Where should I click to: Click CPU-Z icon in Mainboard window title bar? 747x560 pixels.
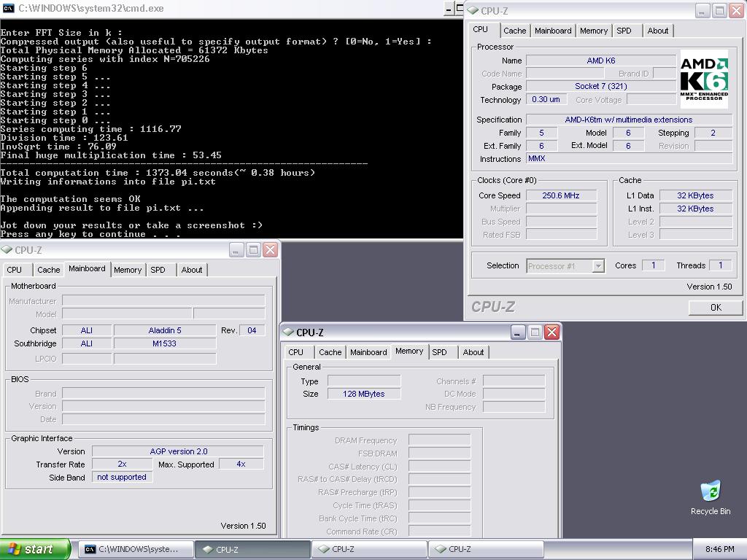tap(7, 249)
